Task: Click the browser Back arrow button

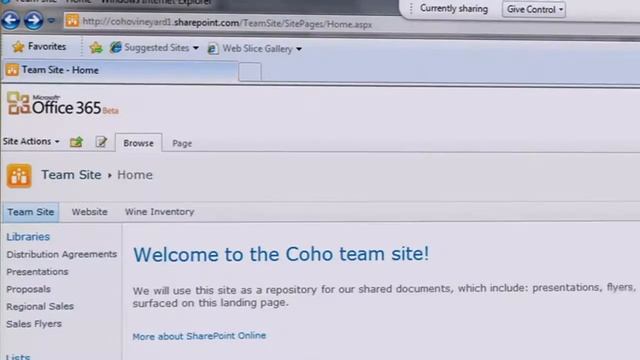Action: pyautogui.click(x=11, y=20)
